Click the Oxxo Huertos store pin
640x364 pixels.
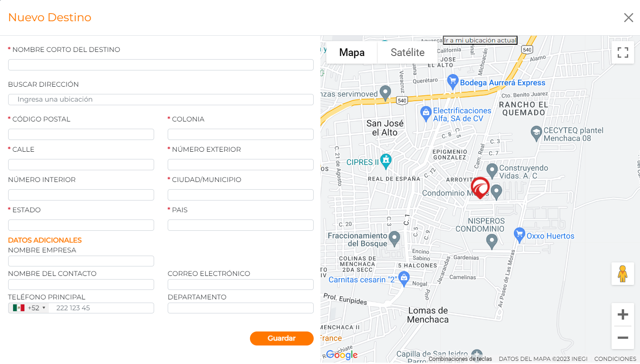[520, 234]
